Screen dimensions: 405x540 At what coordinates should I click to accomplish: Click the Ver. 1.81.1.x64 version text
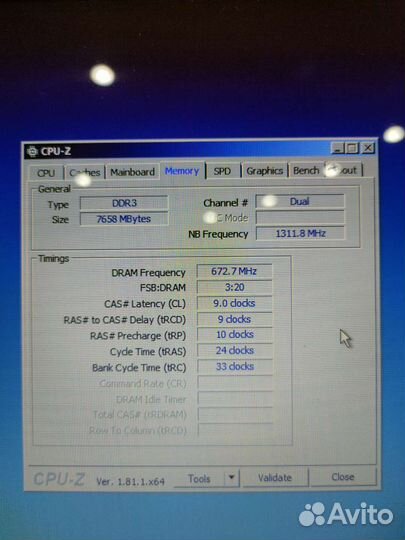point(131,481)
